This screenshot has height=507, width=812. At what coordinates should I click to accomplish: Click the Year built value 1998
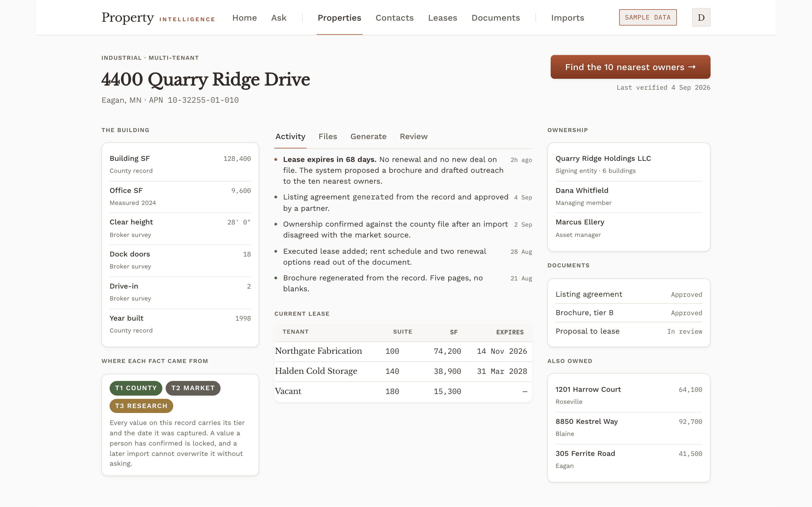coord(243,318)
